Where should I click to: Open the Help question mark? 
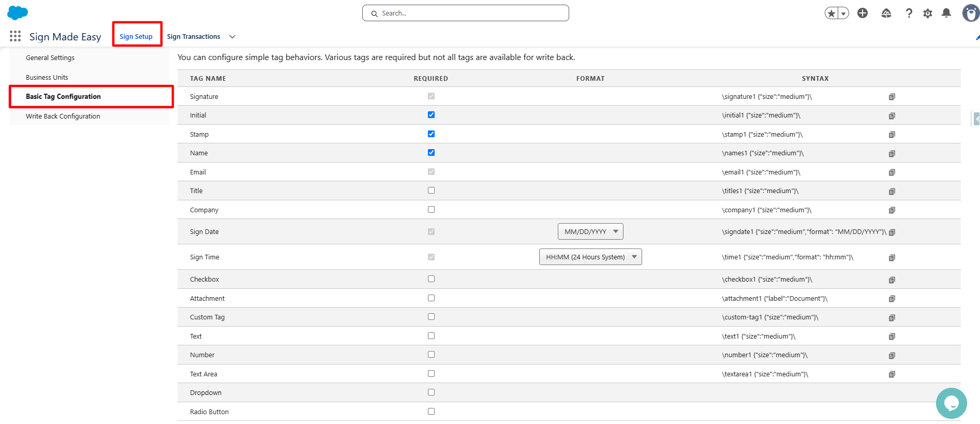click(x=909, y=13)
